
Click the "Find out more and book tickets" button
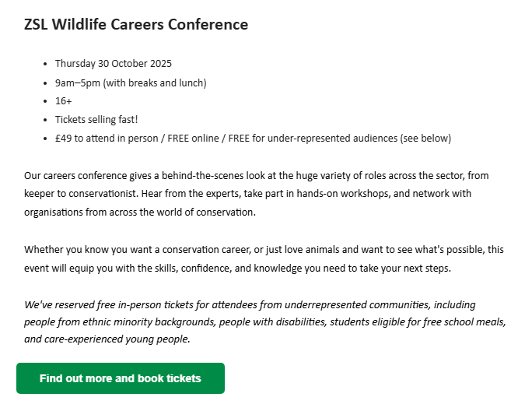coord(121,378)
